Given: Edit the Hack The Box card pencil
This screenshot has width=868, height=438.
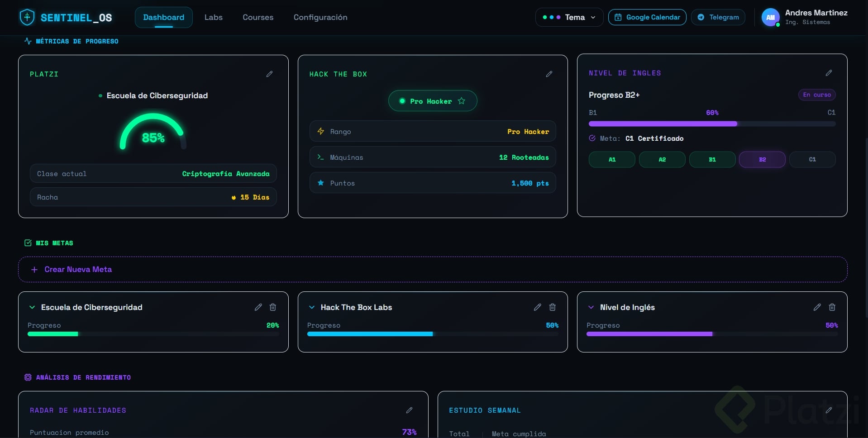Looking at the screenshot, I should tap(549, 74).
